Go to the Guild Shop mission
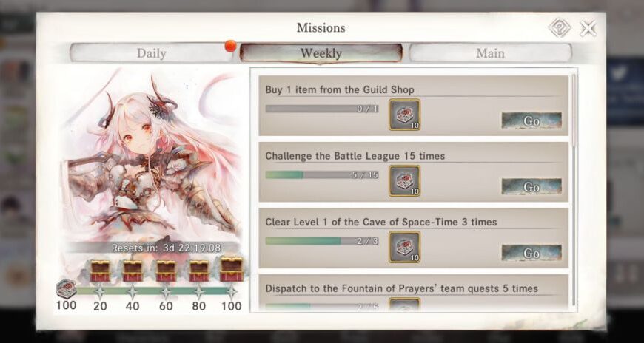This screenshot has height=343, width=644. (531, 120)
